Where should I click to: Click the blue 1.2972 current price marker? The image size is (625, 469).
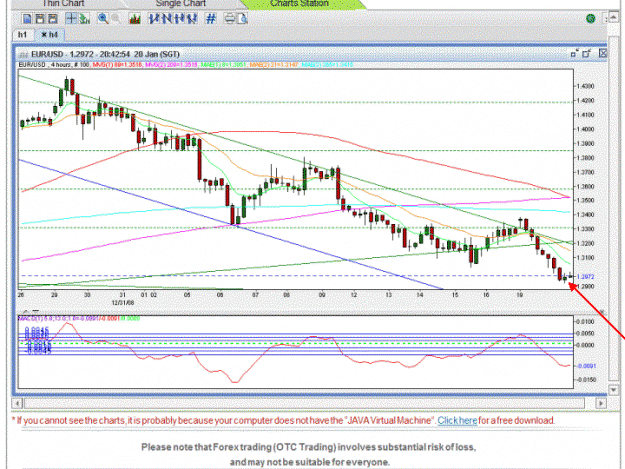(x=586, y=276)
